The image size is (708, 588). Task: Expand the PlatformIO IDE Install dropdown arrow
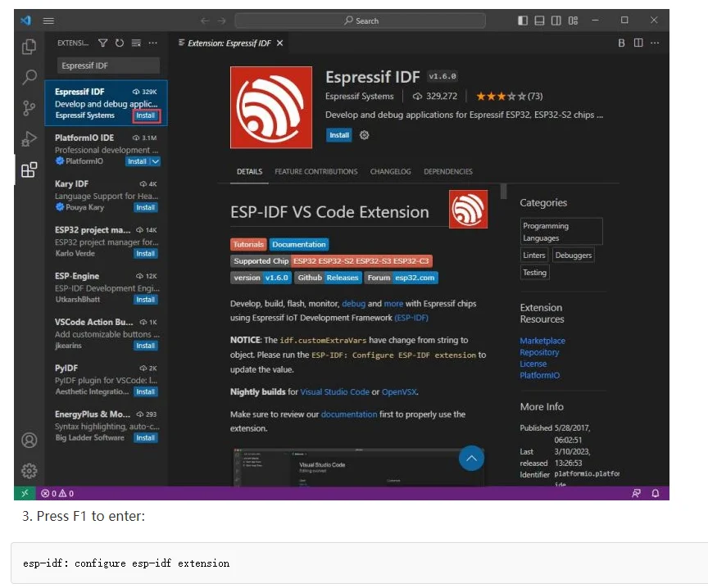point(156,161)
